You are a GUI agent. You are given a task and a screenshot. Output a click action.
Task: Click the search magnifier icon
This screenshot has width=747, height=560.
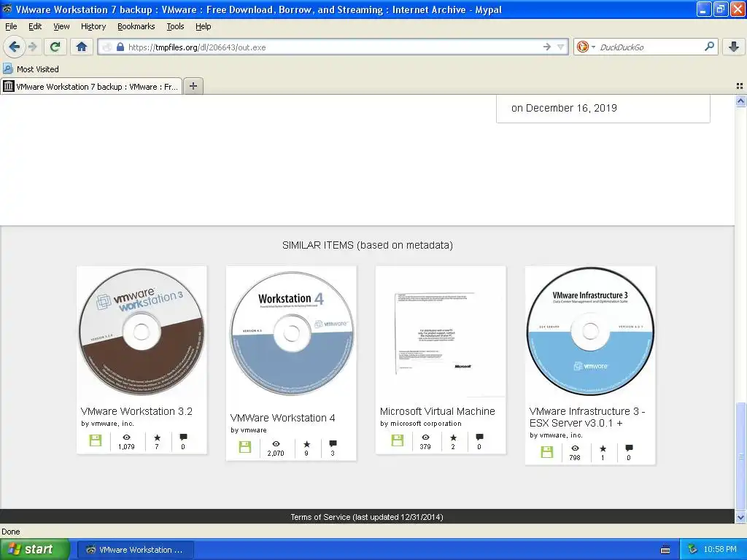pyautogui.click(x=709, y=46)
